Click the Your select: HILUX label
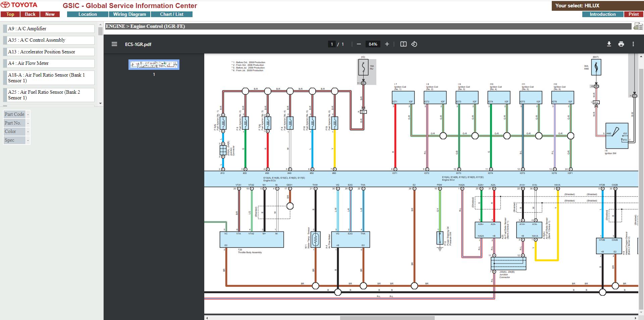Viewport: 644px width, 320px height. click(577, 6)
